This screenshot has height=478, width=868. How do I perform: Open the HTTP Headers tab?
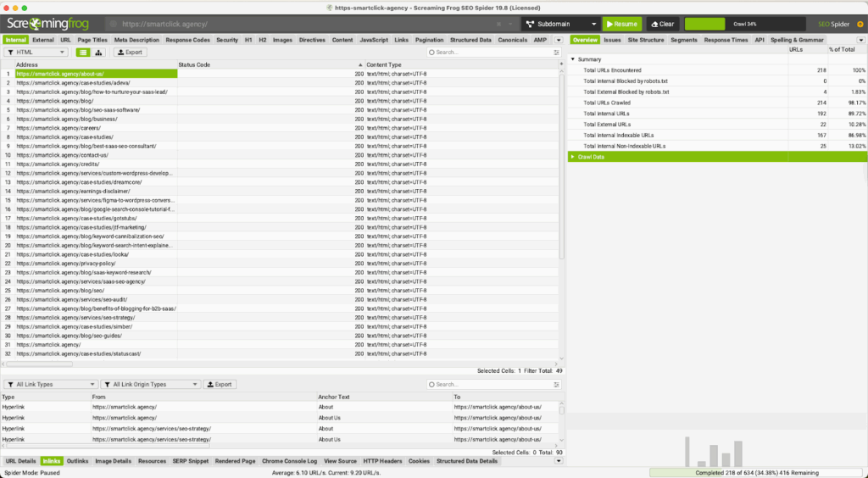[x=382, y=461]
